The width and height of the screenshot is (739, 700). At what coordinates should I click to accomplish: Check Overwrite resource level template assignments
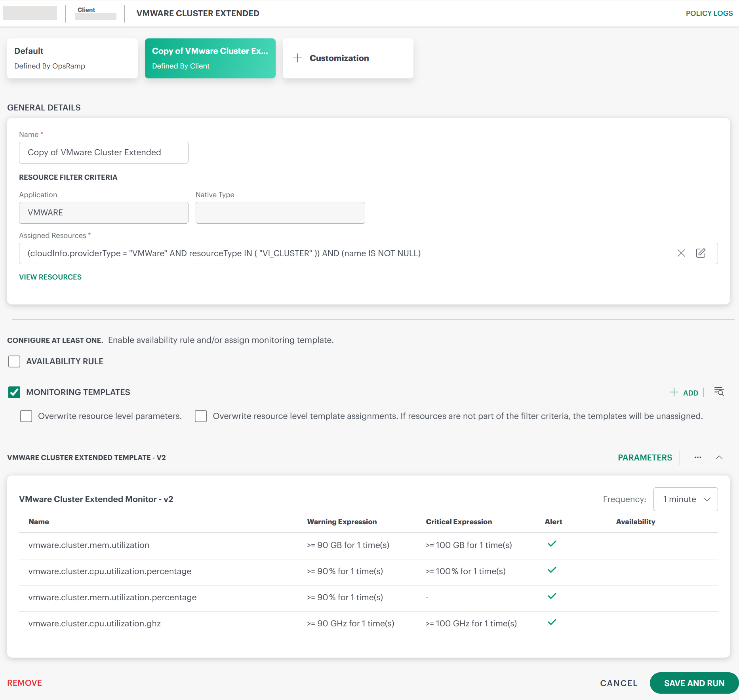click(x=201, y=416)
